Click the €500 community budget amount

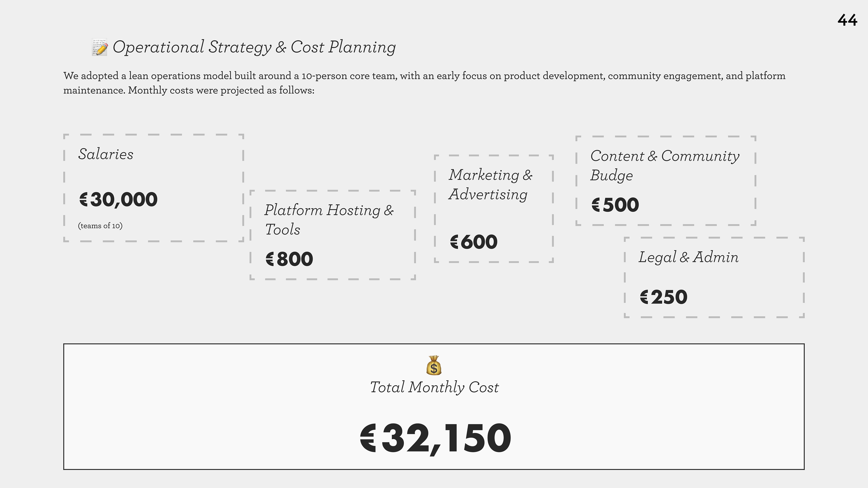pos(615,205)
